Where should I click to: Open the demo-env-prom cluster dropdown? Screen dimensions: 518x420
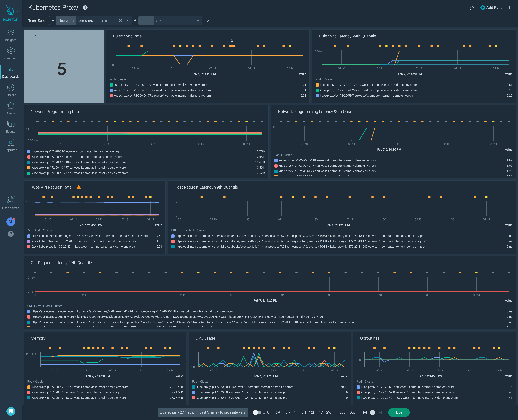coord(128,21)
